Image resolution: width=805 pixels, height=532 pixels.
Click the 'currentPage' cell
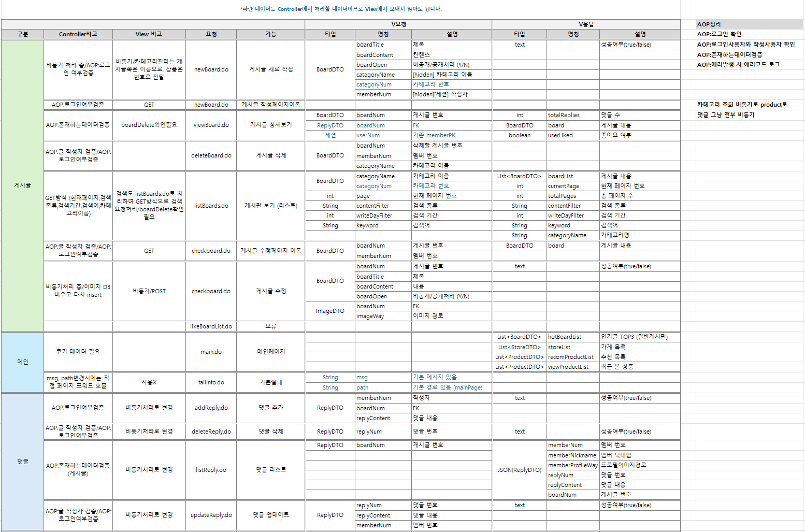[x=573, y=186]
